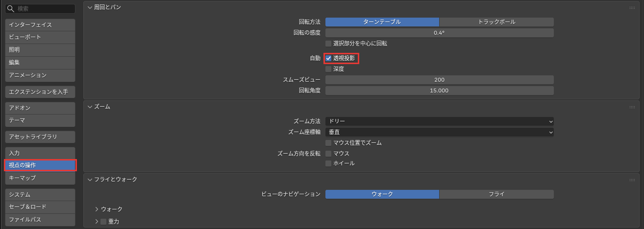
Task: Toggle ズーム方向を反転 マウス checkbox
Action: tap(328, 154)
